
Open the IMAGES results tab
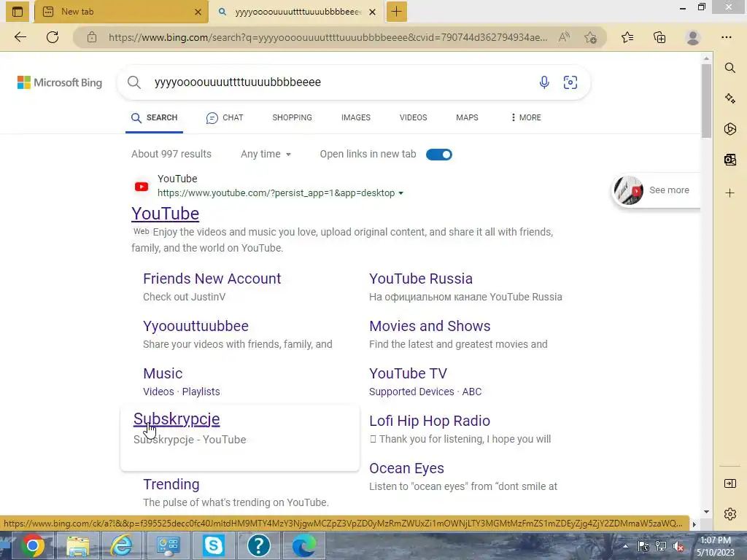(355, 117)
